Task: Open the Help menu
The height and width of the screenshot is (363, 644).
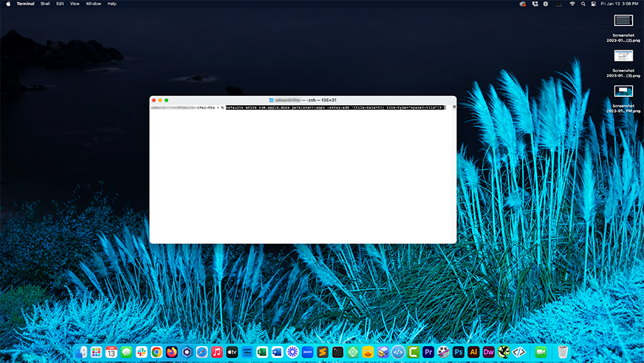Action: click(x=112, y=4)
